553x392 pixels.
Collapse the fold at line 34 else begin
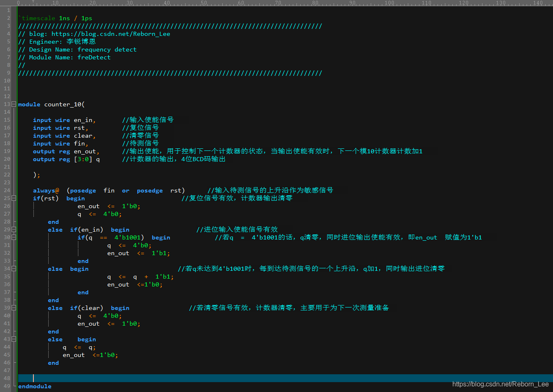pos(14,269)
